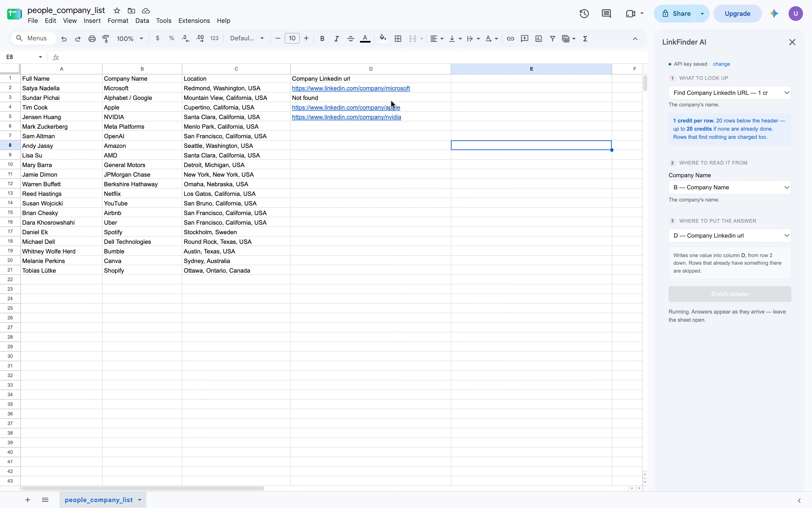Increase font size with the plus button
The width and height of the screenshot is (812, 508).
(306, 38)
